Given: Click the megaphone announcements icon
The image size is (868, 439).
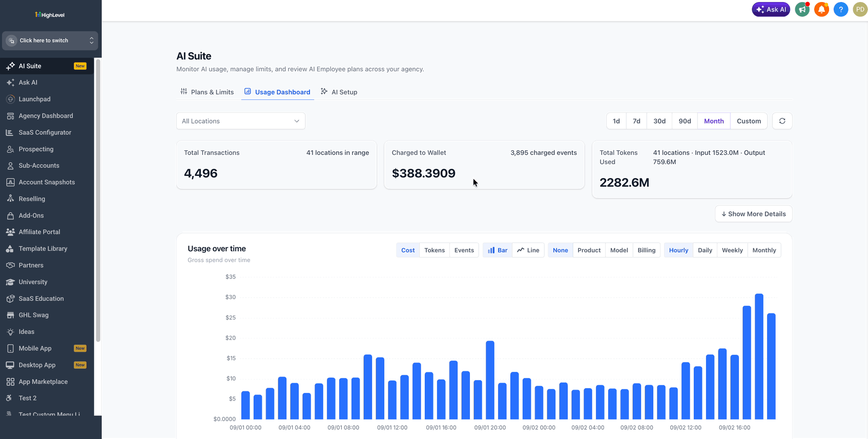Looking at the screenshot, I should click(802, 9).
